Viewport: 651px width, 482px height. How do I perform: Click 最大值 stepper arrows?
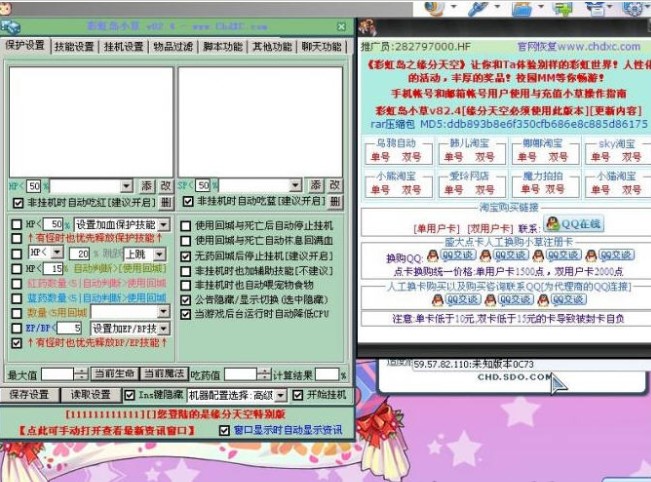(x=81, y=374)
